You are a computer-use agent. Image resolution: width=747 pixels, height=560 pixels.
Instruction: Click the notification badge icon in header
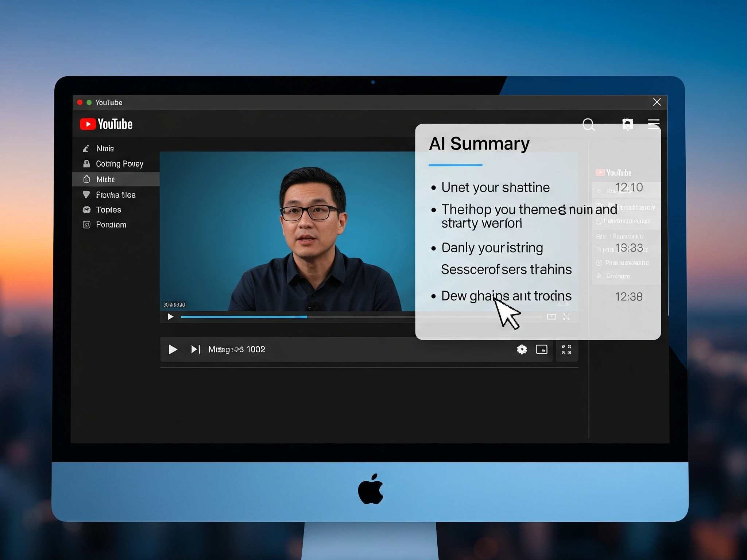627,124
